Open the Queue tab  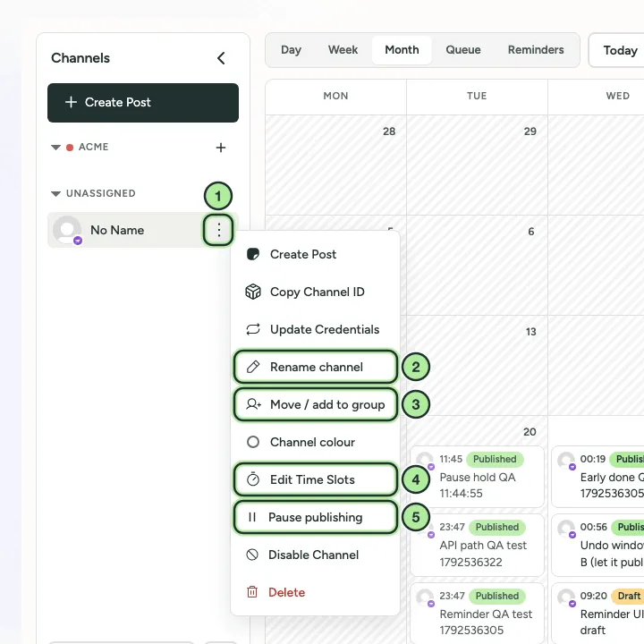click(463, 50)
